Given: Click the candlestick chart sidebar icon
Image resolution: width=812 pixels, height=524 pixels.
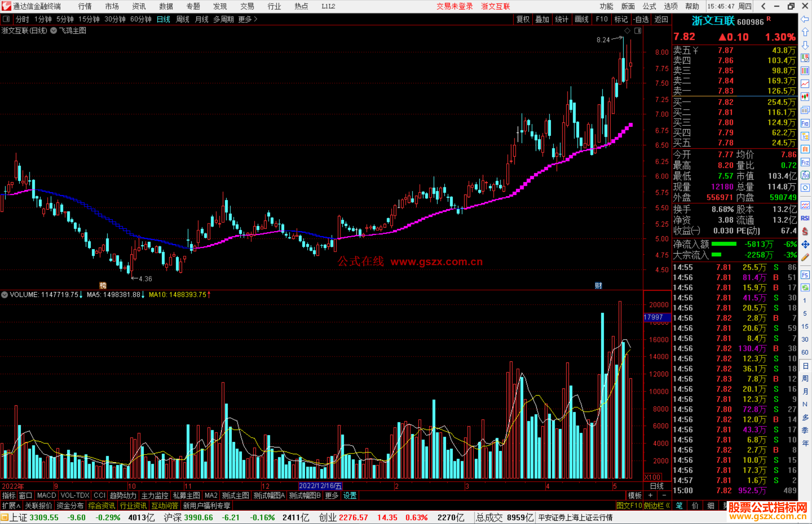Looking at the screenshot, I should (x=805, y=97).
